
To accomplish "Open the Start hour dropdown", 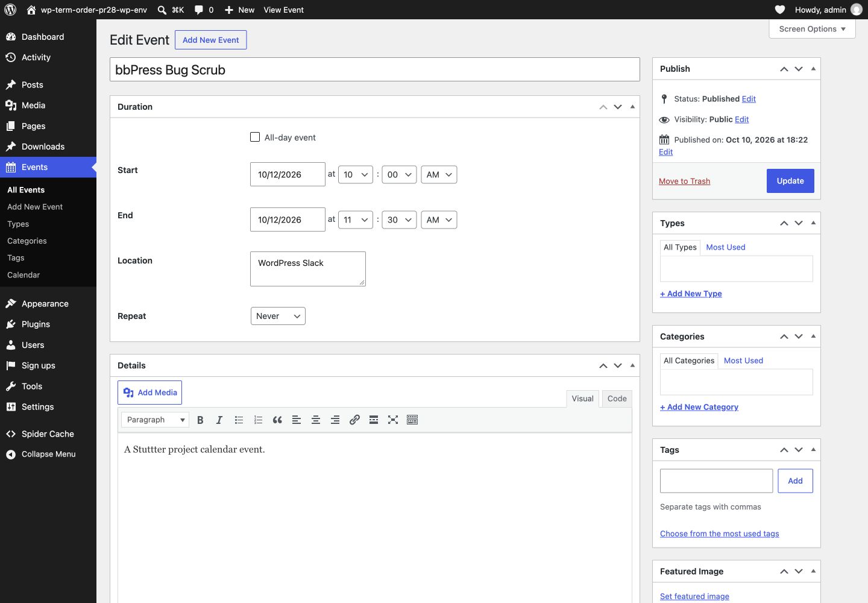I will tap(356, 175).
